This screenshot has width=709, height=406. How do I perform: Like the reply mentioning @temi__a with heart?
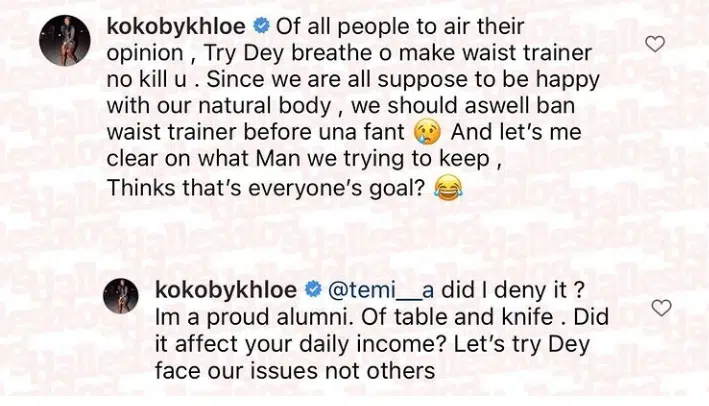tap(661, 308)
